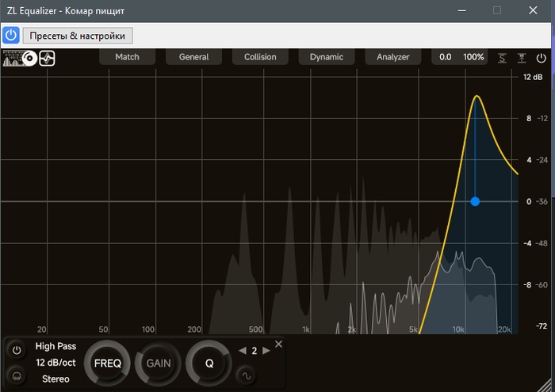Open the 12 dB/oct slope dropdown
Image resolution: width=555 pixels, height=392 pixels.
click(x=55, y=363)
